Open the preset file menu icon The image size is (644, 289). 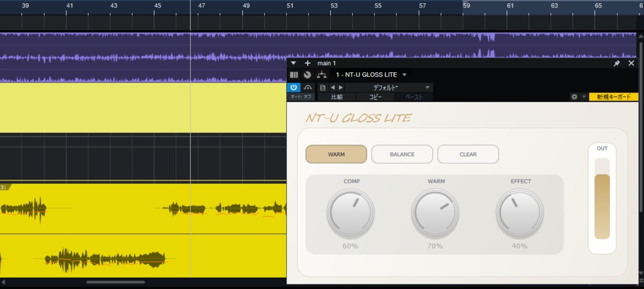pyautogui.click(x=323, y=87)
